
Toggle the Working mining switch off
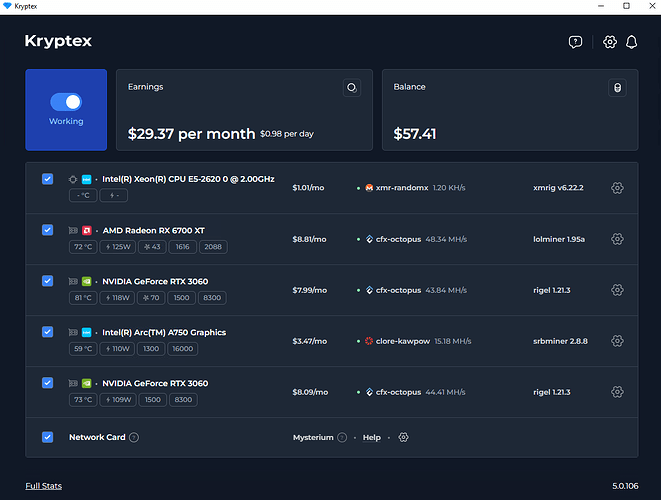coord(66,102)
